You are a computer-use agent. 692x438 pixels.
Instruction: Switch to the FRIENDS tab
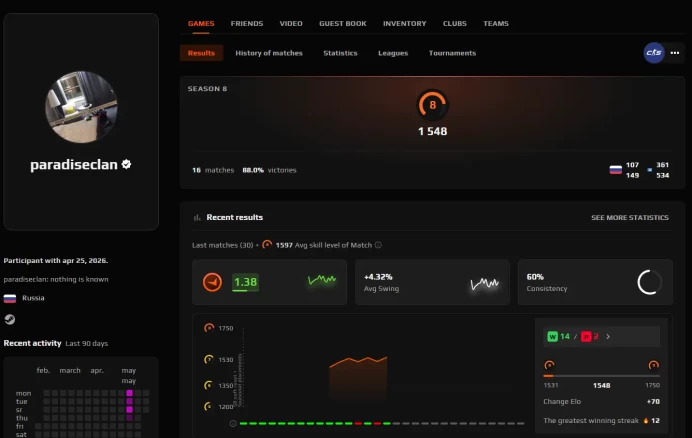[247, 23]
